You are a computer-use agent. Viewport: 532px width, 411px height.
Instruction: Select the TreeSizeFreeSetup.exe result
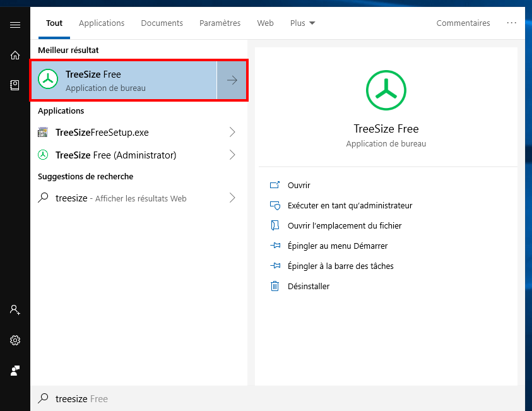[139, 132]
